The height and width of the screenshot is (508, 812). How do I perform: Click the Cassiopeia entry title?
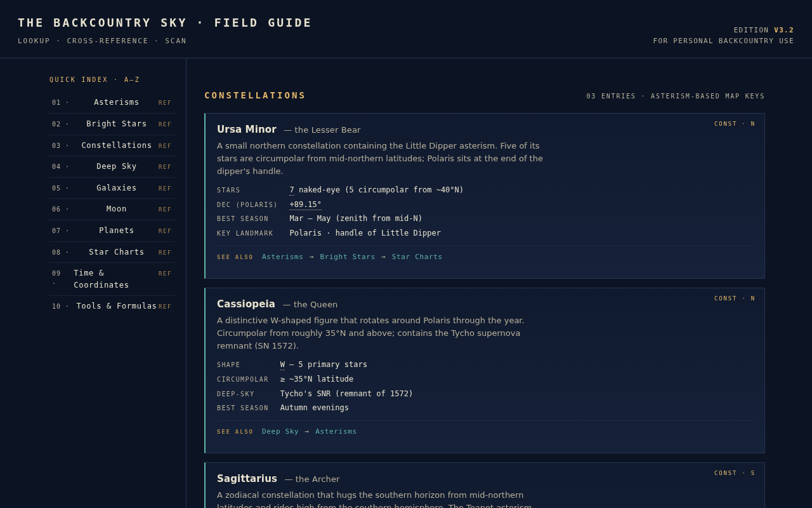[x=246, y=304]
